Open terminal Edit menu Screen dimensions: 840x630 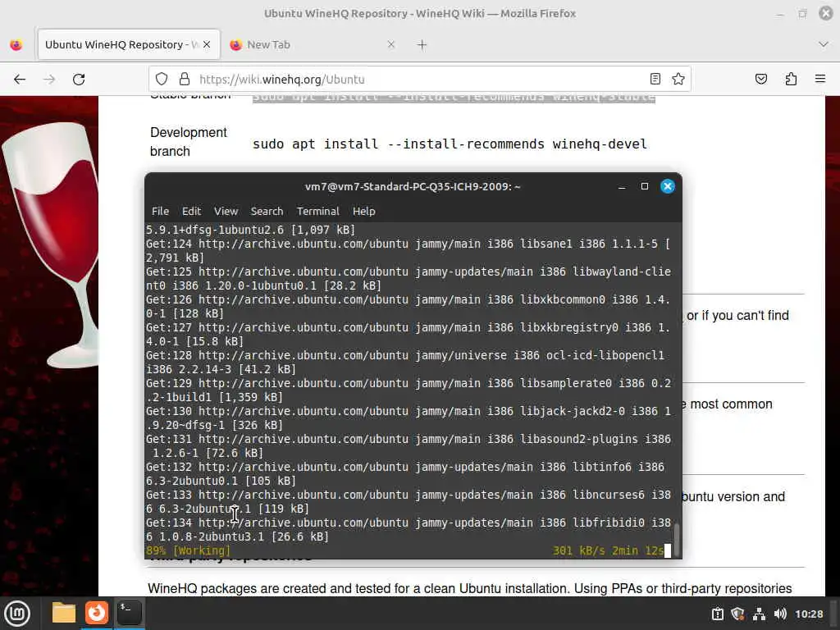coord(191,211)
